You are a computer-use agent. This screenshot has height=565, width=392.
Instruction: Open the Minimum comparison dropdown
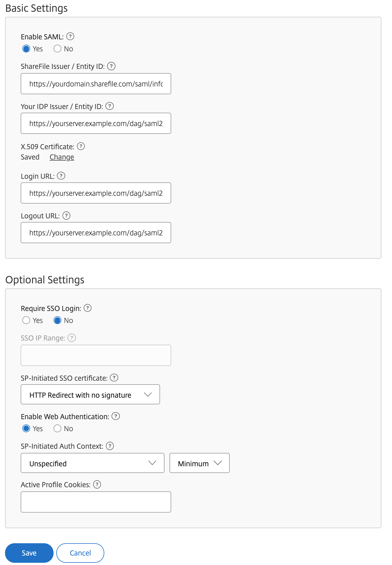coord(199,463)
